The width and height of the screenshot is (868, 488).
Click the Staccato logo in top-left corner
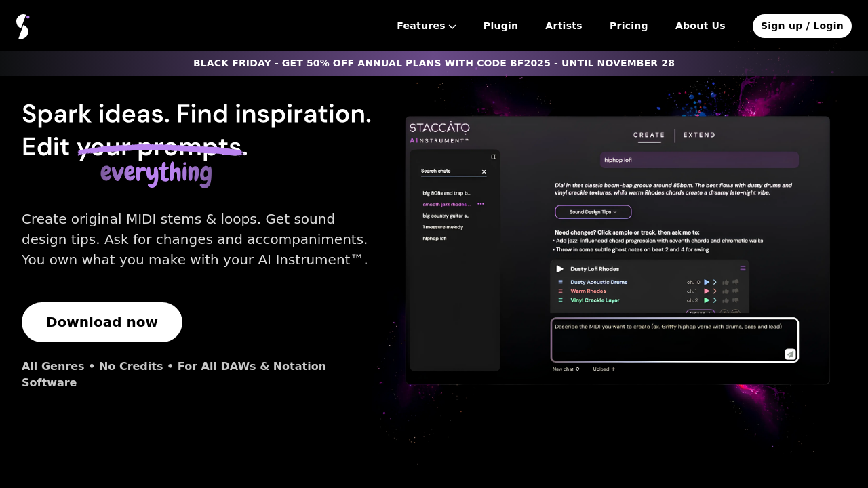tap(22, 25)
